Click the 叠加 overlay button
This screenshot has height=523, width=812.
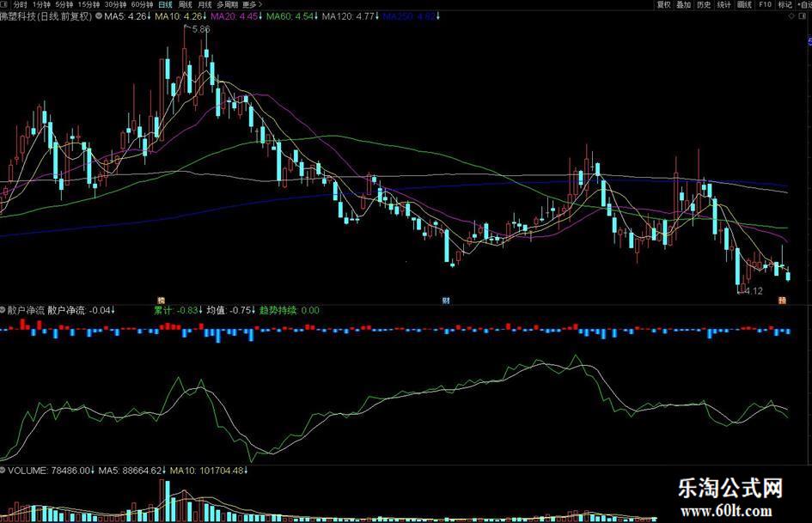click(x=684, y=4)
